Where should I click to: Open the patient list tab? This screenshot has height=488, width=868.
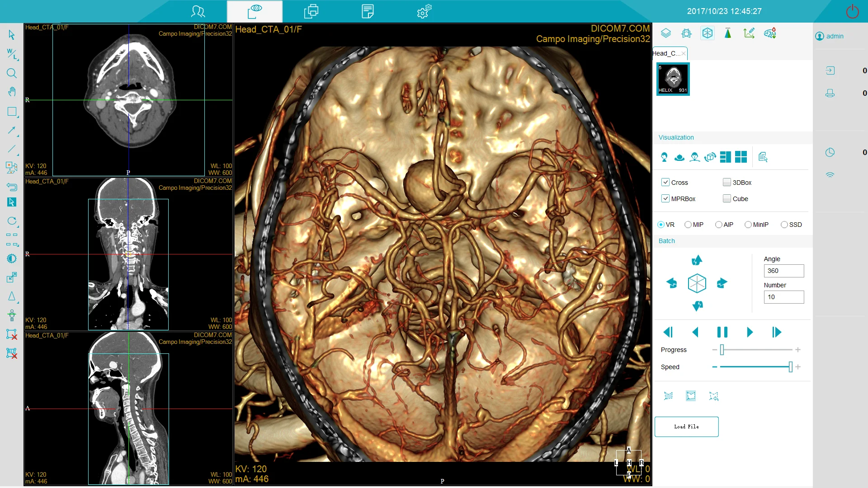(198, 11)
